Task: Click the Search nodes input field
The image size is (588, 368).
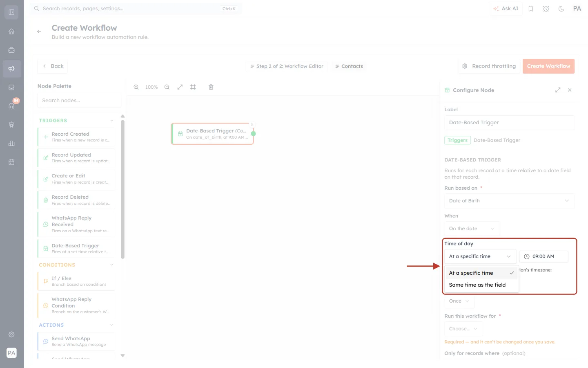Action: click(x=79, y=101)
